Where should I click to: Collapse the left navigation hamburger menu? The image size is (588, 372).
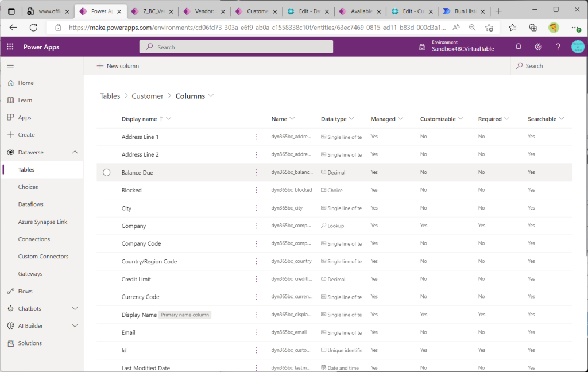[x=10, y=65]
